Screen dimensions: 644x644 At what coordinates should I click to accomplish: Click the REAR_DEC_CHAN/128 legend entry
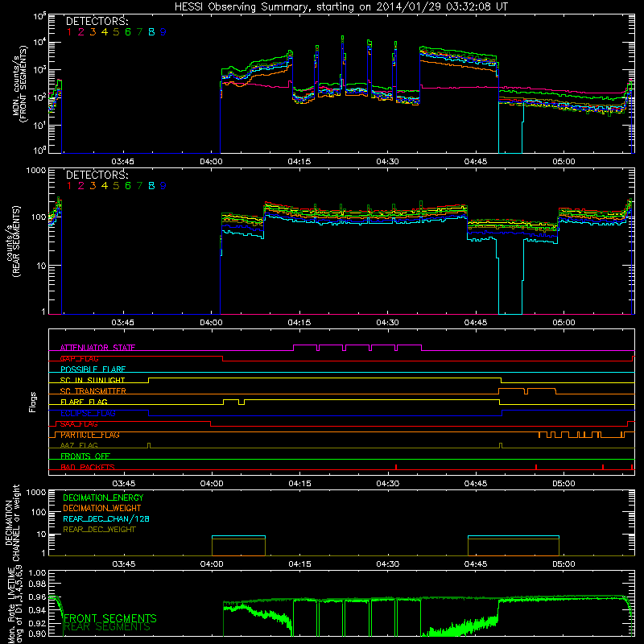coord(106,518)
